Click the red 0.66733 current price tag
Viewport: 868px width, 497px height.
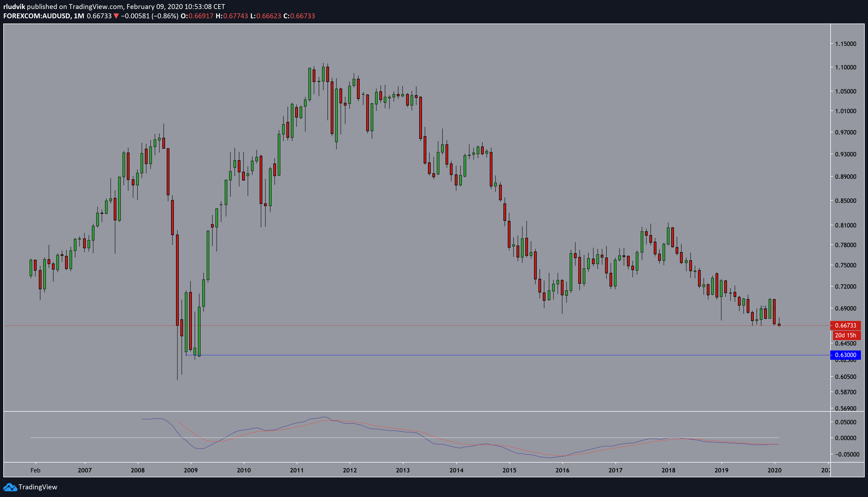coord(846,326)
